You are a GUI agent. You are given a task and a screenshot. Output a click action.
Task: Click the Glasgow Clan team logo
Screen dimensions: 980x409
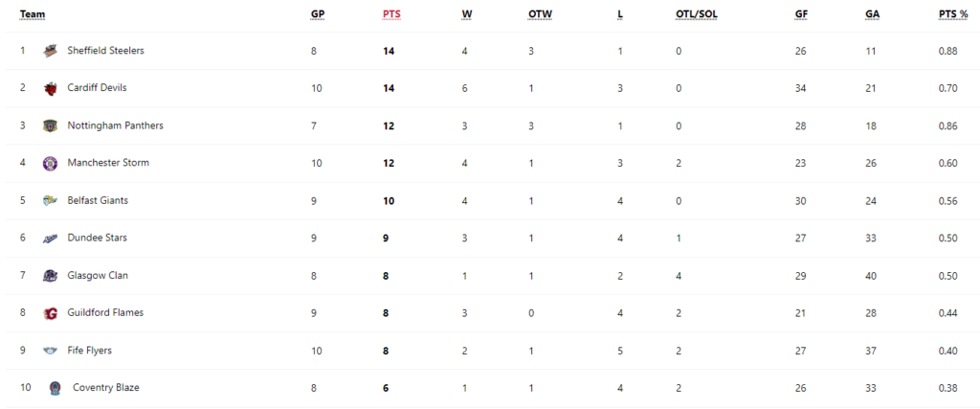click(x=50, y=276)
